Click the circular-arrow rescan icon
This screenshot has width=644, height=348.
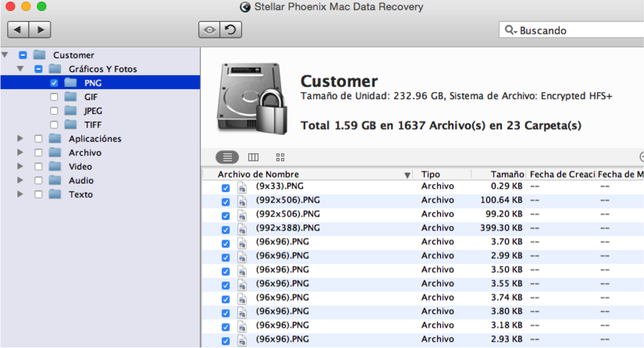click(231, 29)
